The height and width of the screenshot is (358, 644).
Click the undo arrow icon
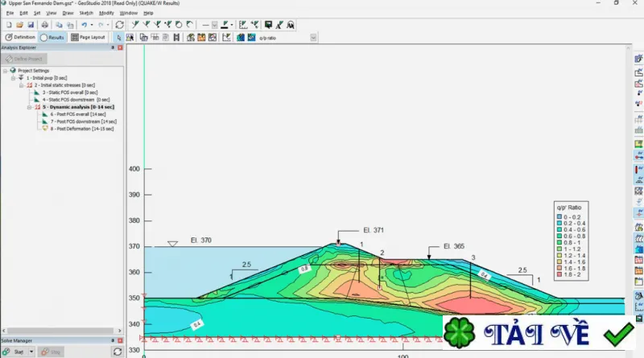(x=84, y=25)
